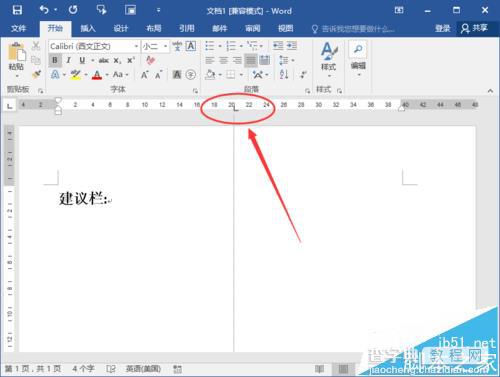Image resolution: width=500 pixels, height=377 pixels.
Task: Open the phonetic guide tool
Action: click(x=177, y=46)
